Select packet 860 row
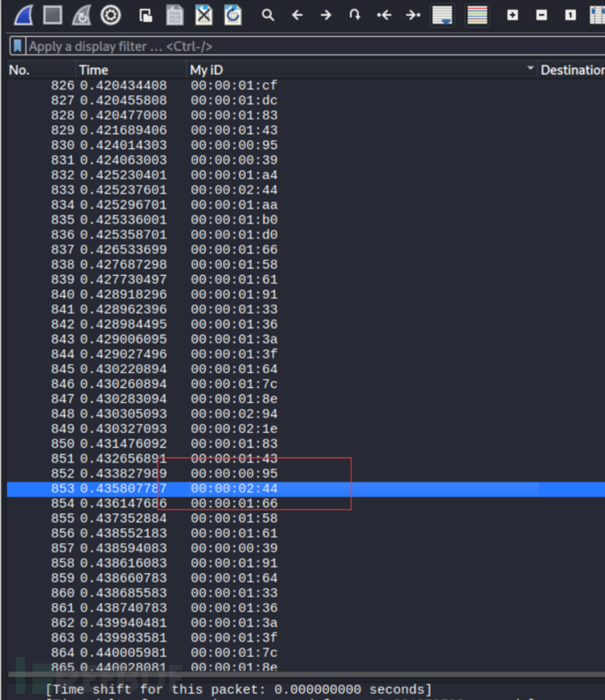This screenshot has width=605, height=700. coord(306,593)
